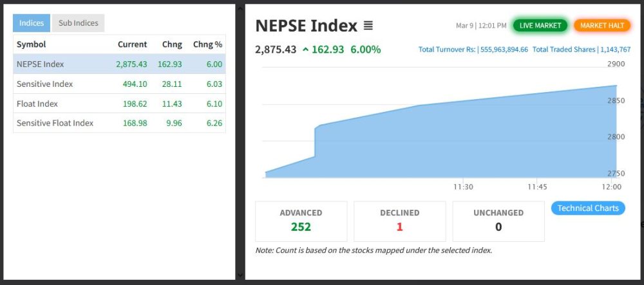This screenshot has height=285, width=644.
Task: Switch to the Sub Indices tab
Action: [78, 23]
